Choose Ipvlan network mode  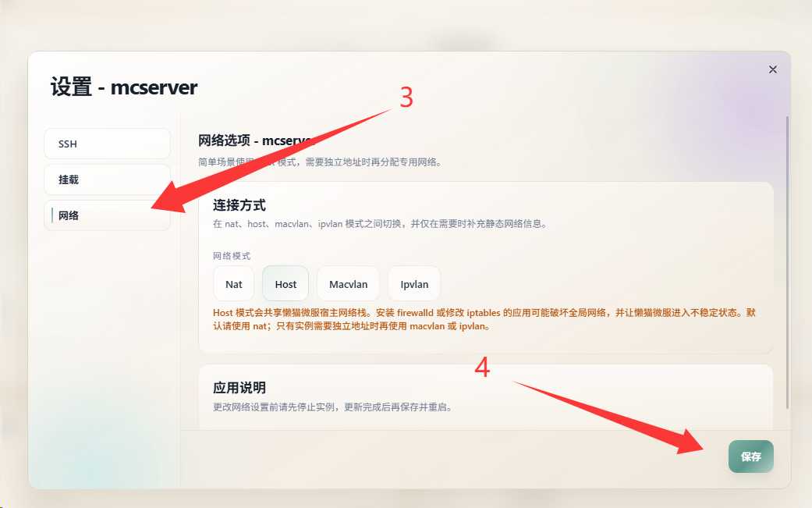tap(414, 284)
